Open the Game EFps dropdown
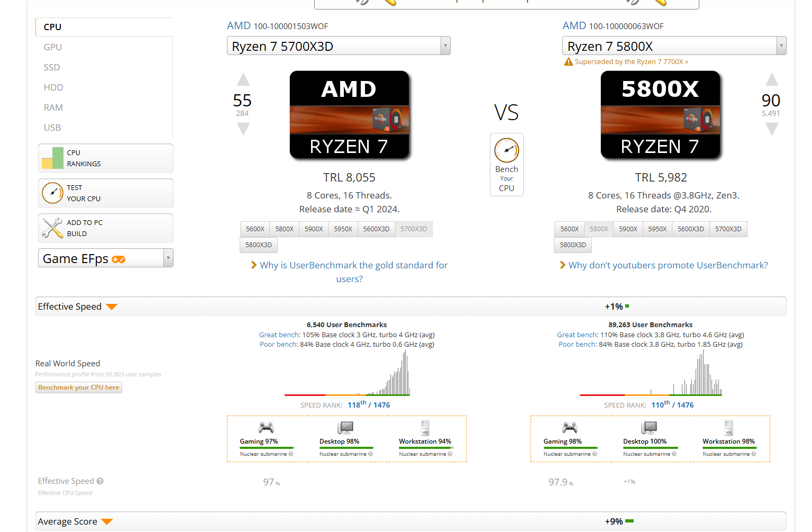This screenshot has width=812, height=532. (x=168, y=258)
